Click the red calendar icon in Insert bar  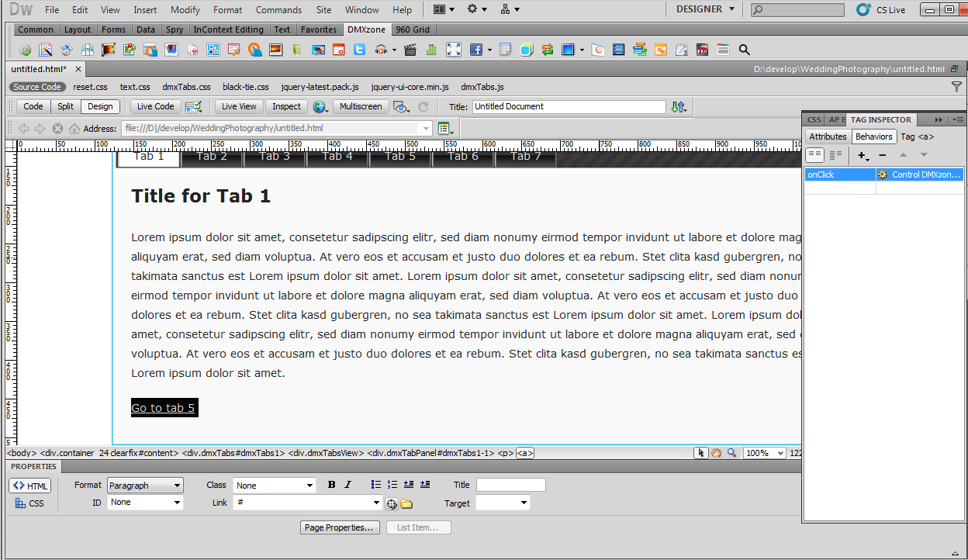(338, 50)
